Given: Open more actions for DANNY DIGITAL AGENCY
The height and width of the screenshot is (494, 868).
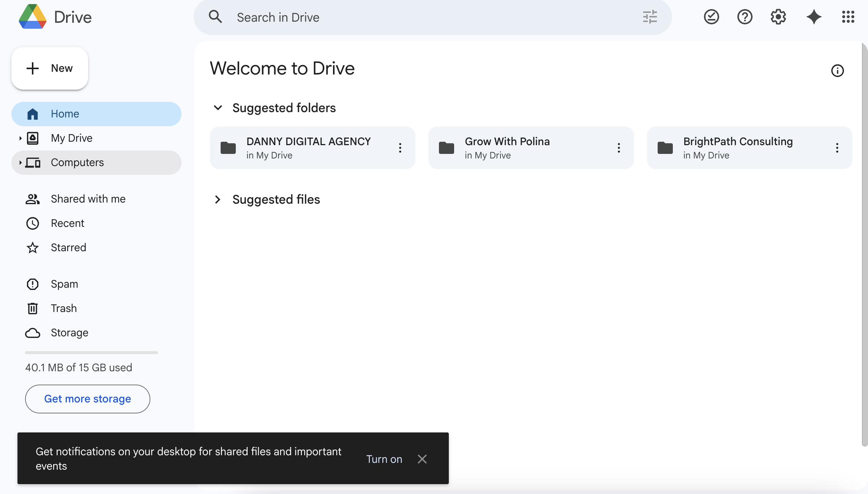Looking at the screenshot, I should pyautogui.click(x=400, y=148).
